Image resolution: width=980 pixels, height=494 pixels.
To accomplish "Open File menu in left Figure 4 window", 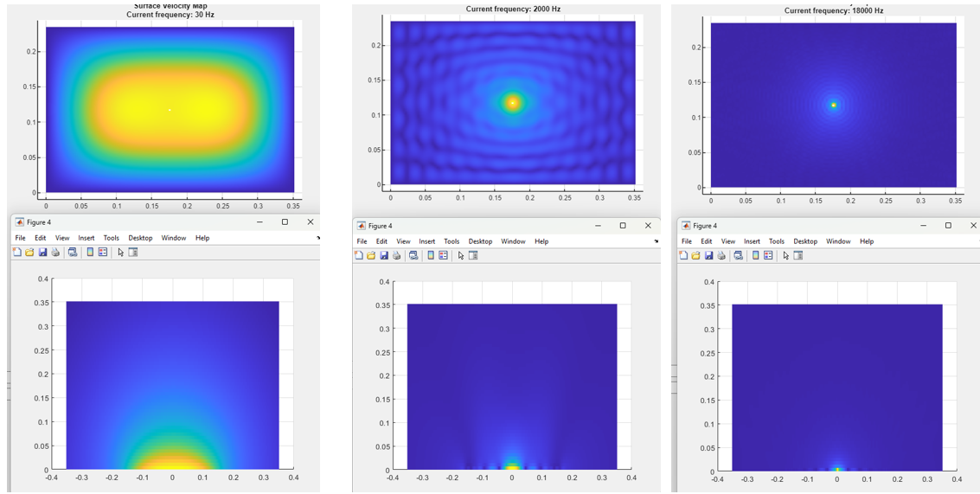I will coord(20,238).
